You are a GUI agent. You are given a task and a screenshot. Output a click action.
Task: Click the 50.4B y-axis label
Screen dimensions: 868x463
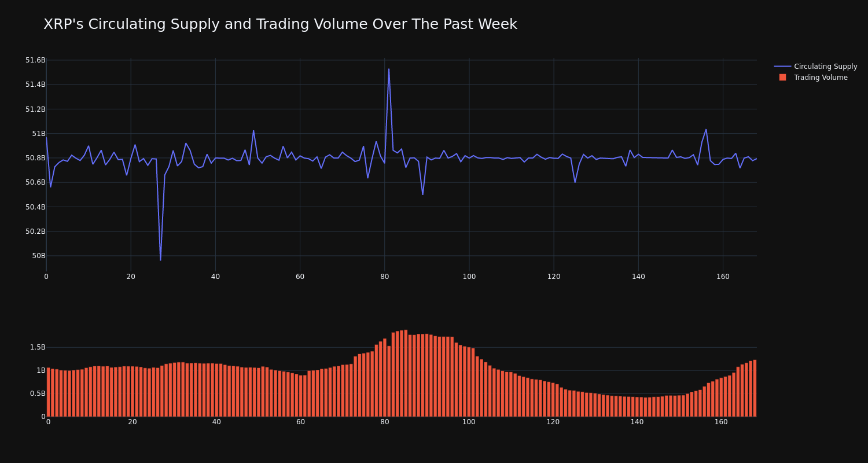click(35, 207)
